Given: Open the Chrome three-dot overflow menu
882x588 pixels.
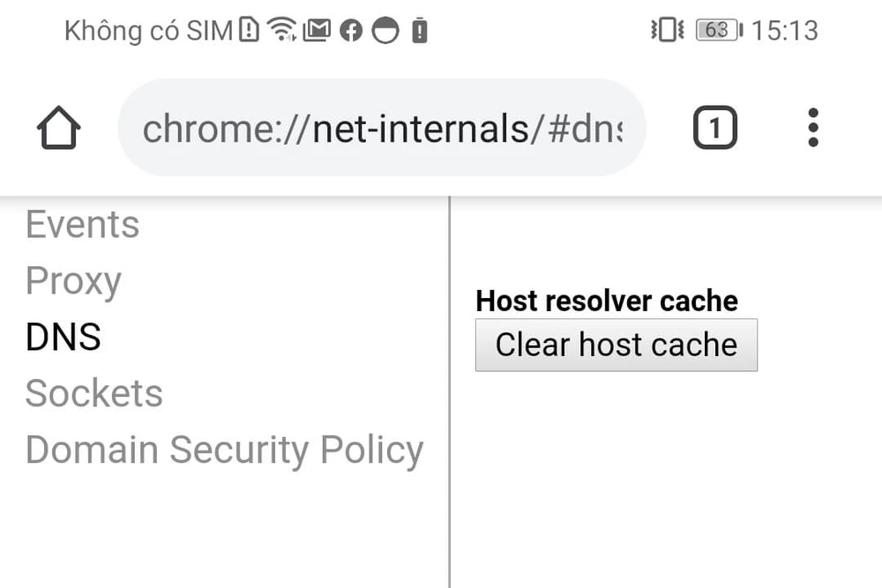Looking at the screenshot, I should coord(812,127).
